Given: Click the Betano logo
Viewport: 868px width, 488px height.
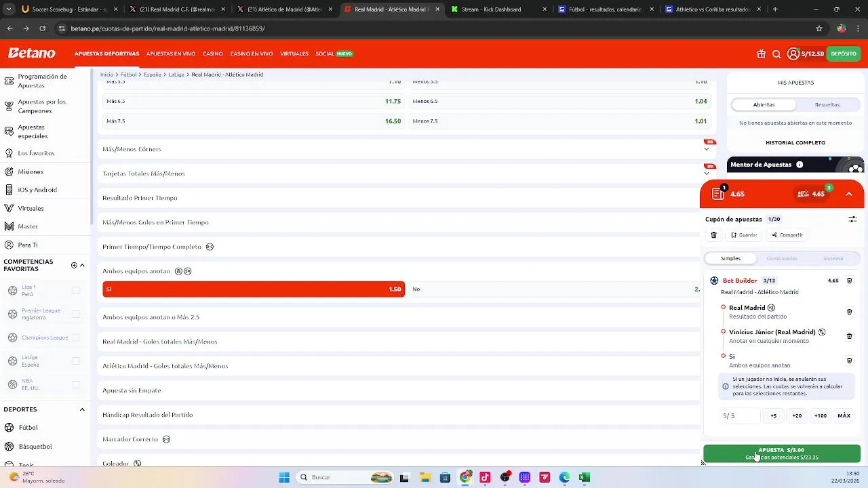Looking at the screenshot, I should pyautogui.click(x=31, y=54).
